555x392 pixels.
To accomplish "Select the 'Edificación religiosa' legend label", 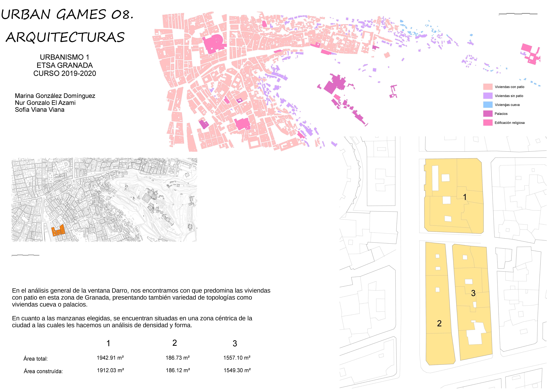I will 510,123.
